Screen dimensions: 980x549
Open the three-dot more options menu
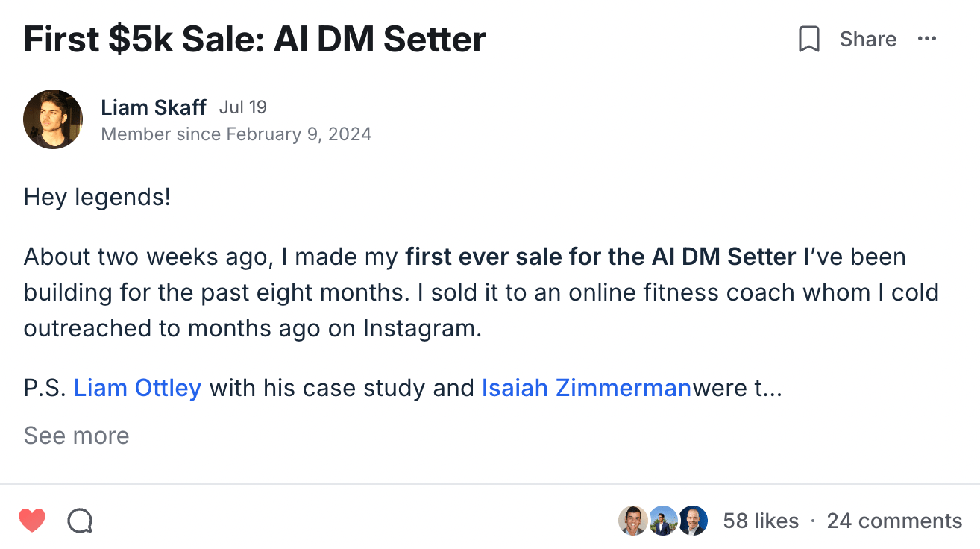pyautogui.click(x=927, y=39)
